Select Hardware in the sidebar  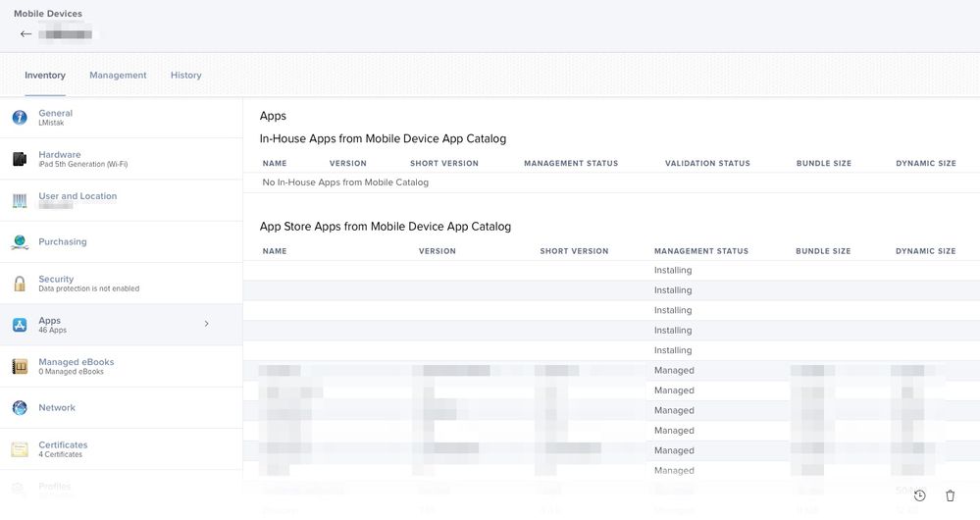point(60,154)
